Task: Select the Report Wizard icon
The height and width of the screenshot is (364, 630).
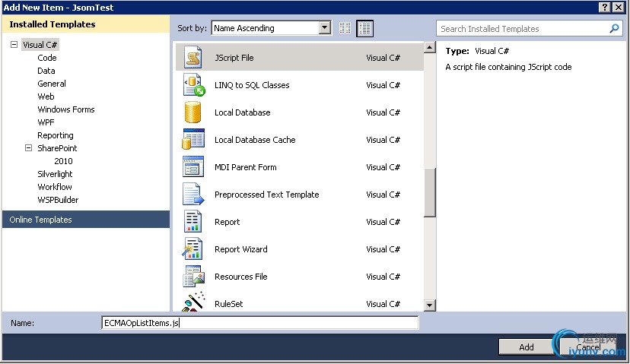Action: pyautogui.click(x=192, y=248)
